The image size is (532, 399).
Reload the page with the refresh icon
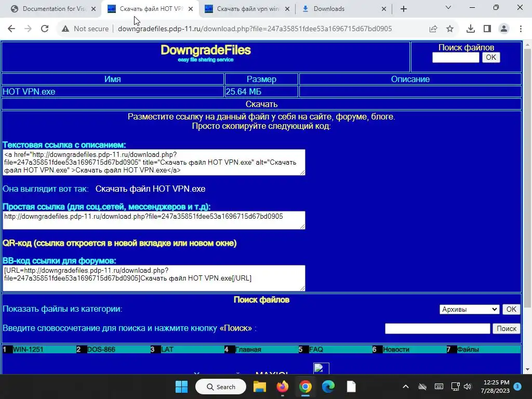[45, 29]
